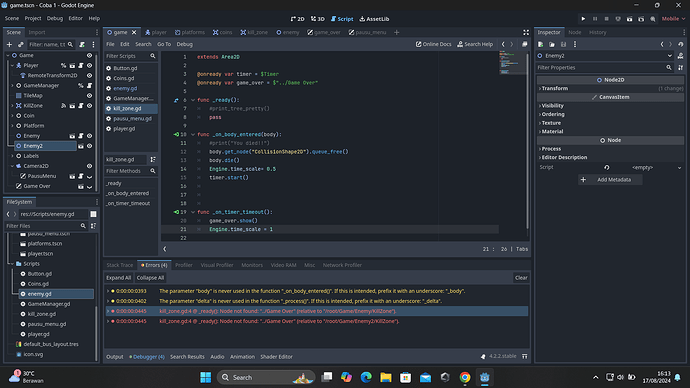Click the Expand All button
Screen dimensions: 690x388
tap(118, 278)
